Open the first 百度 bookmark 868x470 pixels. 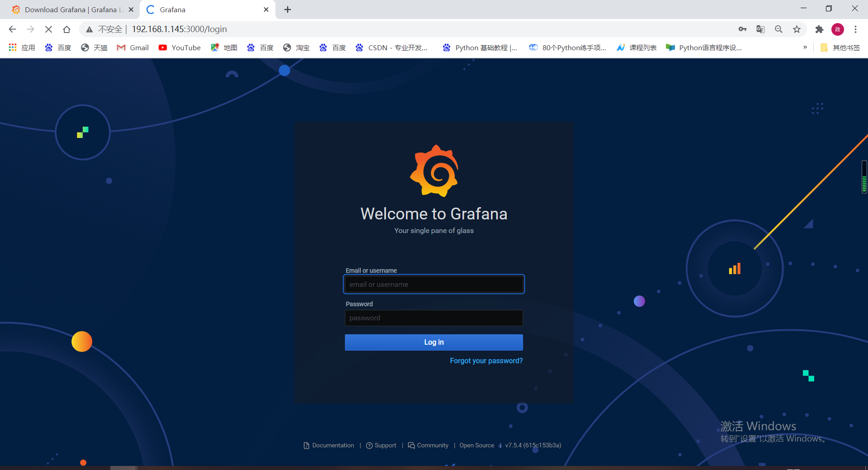[x=58, y=47]
